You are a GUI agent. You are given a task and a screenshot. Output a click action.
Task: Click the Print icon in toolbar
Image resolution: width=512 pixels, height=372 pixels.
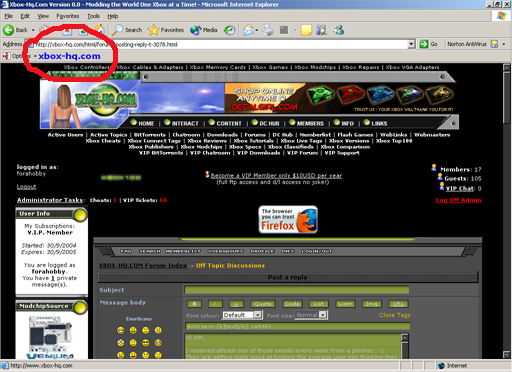[x=268, y=30]
